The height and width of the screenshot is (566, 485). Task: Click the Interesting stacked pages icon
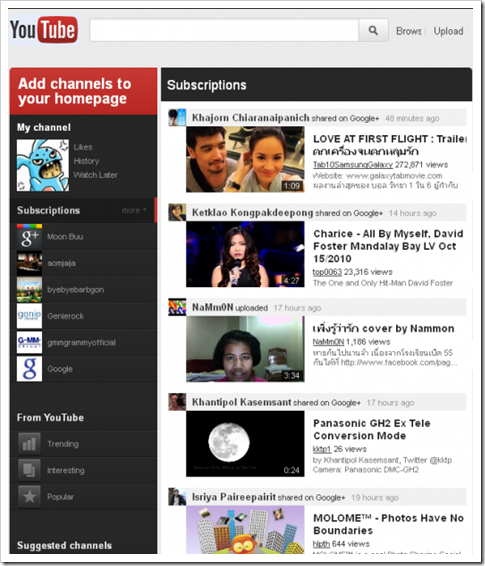tap(29, 470)
